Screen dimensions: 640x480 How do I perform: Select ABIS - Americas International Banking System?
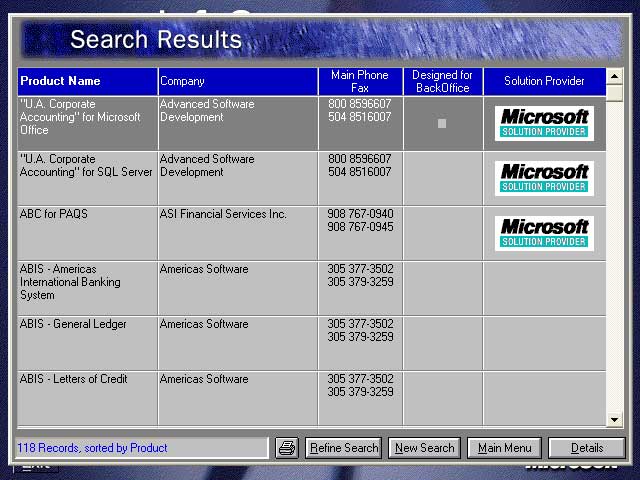click(x=88, y=289)
